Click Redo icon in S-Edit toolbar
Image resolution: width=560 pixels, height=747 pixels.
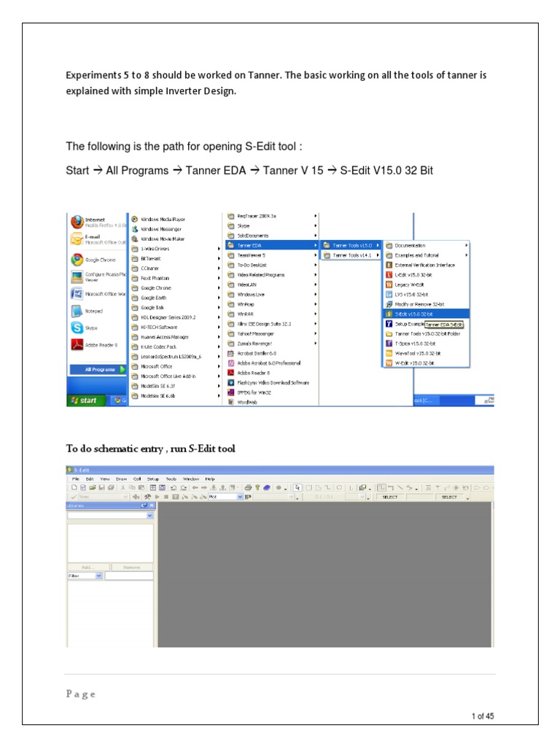183,487
